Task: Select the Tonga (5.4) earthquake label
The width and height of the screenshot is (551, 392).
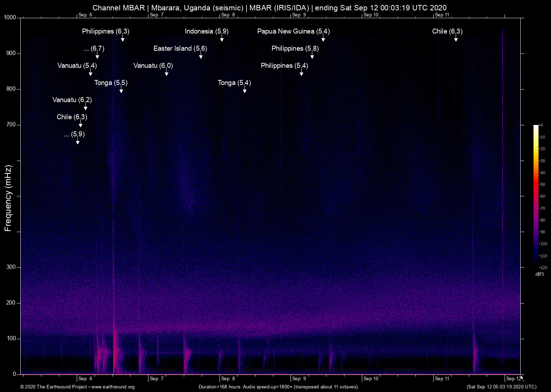Action: click(x=234, y=83)
